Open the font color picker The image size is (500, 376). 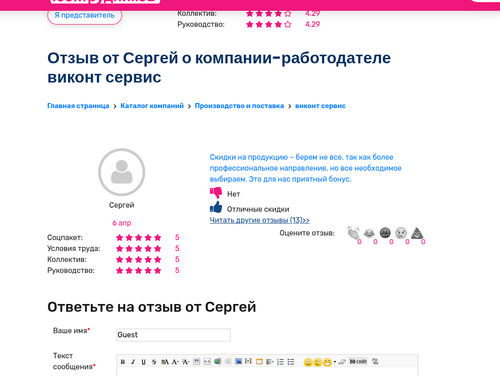point(165,362)
